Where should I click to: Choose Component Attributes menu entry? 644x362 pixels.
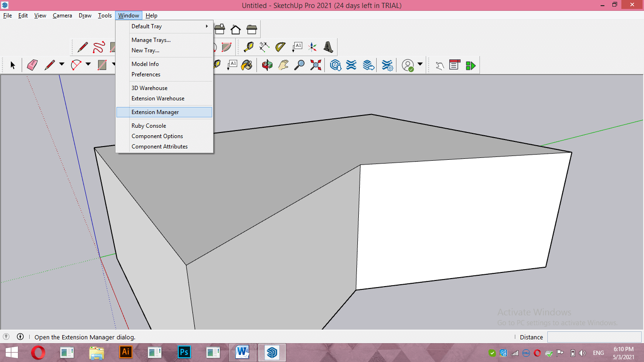[165, 147]
